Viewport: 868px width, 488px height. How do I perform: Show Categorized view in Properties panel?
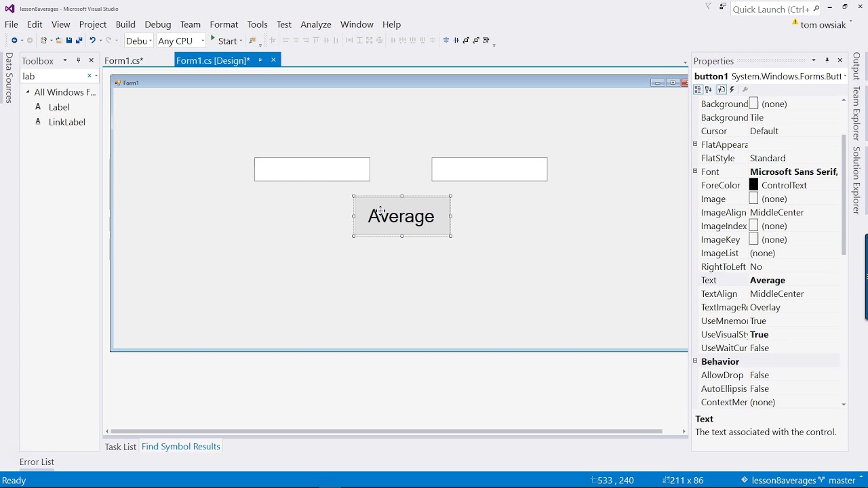[x=698, y=89]
